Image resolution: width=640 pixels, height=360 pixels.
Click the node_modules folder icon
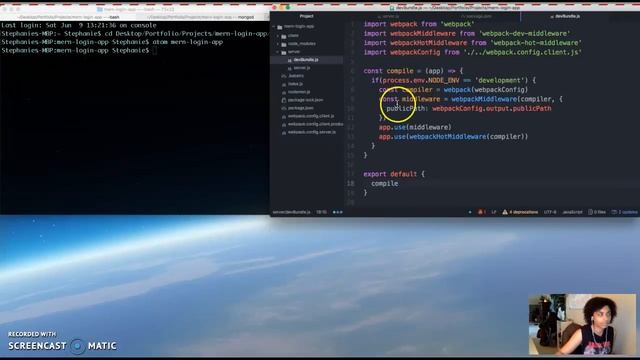click(284, 44)
